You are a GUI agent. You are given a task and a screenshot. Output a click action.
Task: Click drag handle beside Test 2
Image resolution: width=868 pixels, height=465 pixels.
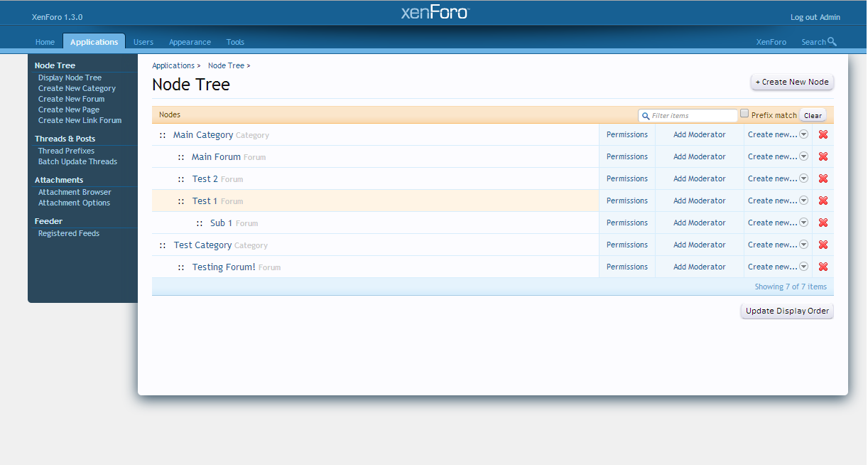[x=181, y=179]
